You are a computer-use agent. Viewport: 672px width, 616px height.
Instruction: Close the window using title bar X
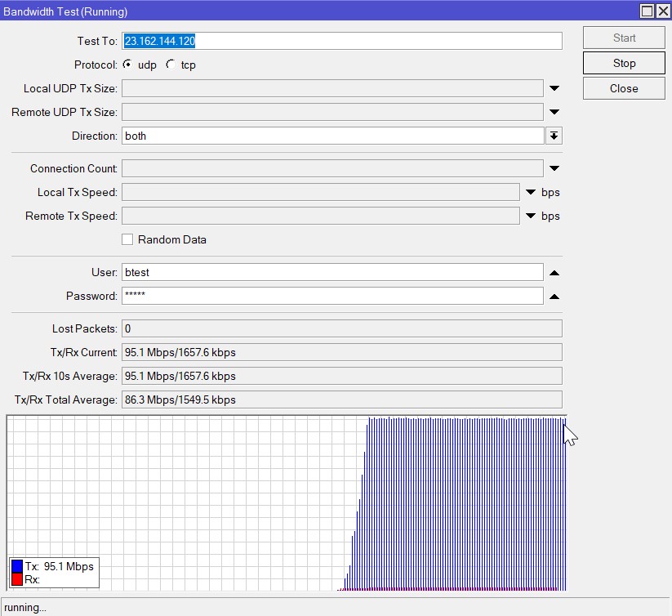tap(662, 11)
